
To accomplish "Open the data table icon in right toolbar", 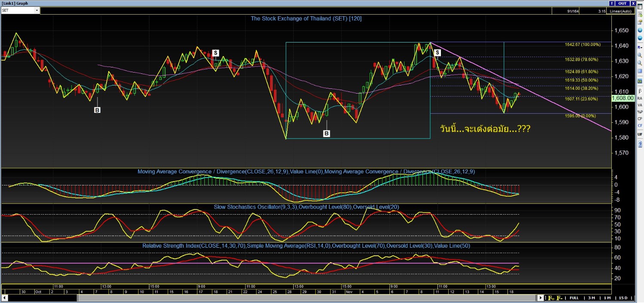I will point(640,6).
